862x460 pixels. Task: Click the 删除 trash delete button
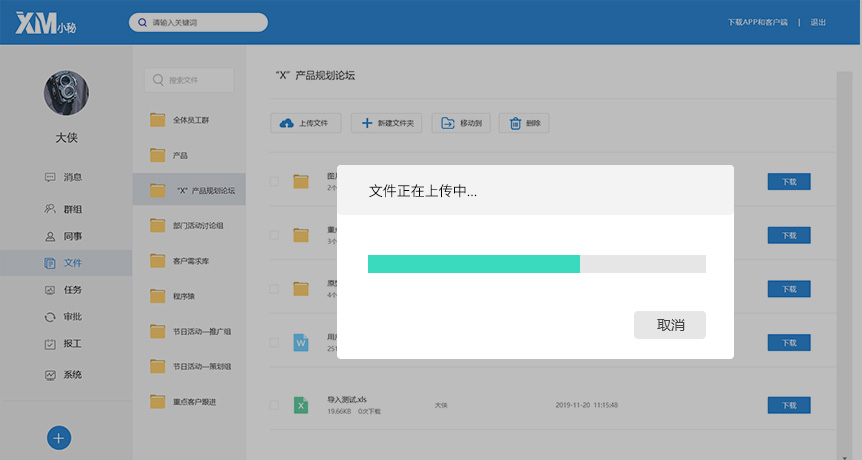pyautogui.click(x=523, y=123)
